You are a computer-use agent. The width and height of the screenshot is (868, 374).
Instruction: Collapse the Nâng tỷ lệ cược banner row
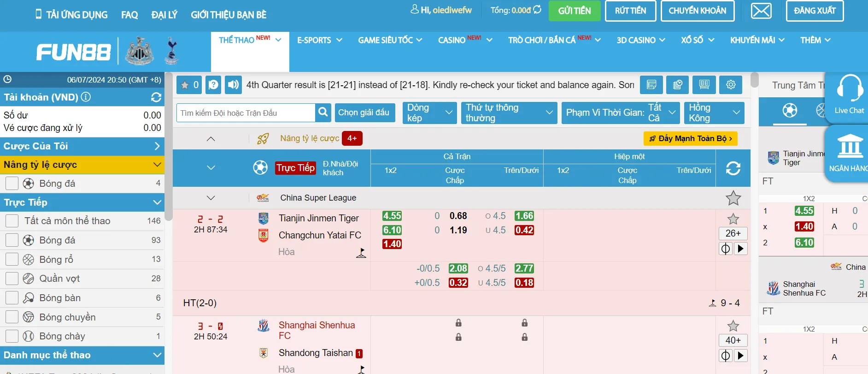(211, 139)
